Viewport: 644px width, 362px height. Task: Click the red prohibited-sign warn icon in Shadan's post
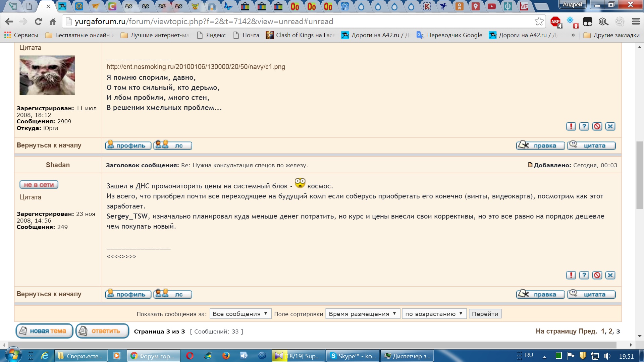point(597,275)
